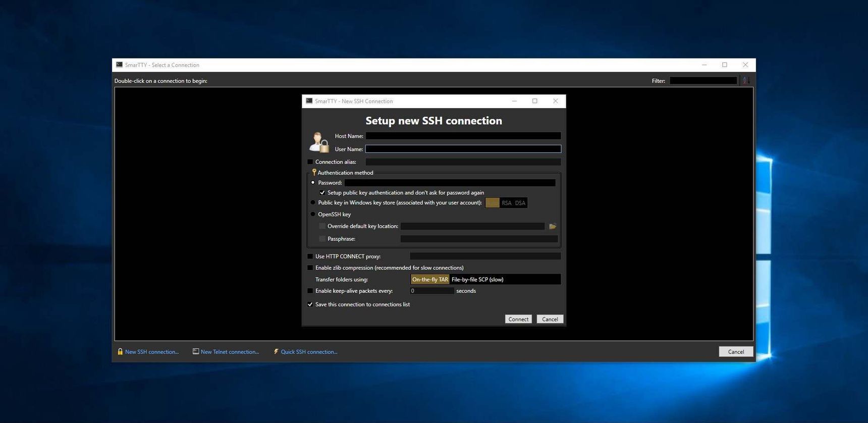Image resolution: width=868 pixels, height=423 pixels.
Task: Cancel the New SSH Connection dialog
Action: (550, 319)
